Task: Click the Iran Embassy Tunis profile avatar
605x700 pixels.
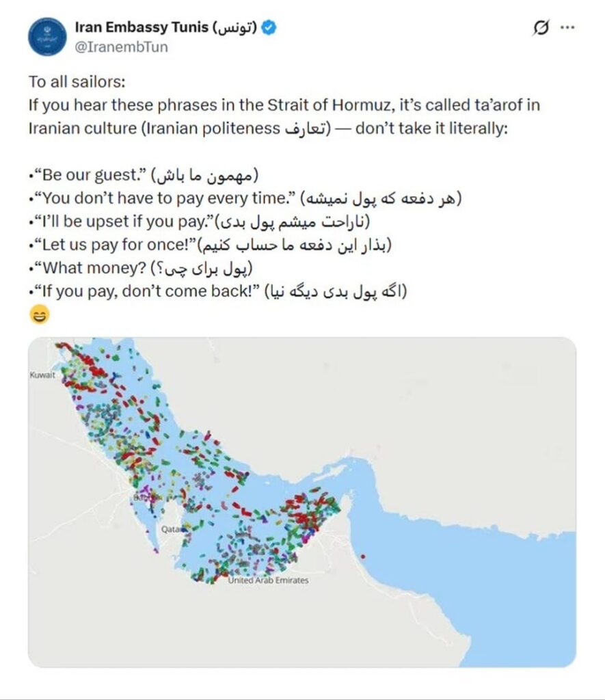Action: 47,36
